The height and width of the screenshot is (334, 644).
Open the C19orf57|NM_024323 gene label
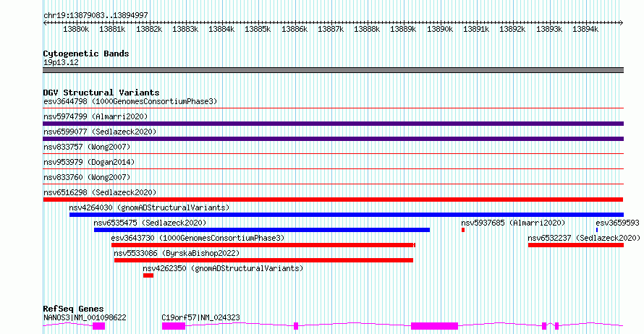[201, 317]
